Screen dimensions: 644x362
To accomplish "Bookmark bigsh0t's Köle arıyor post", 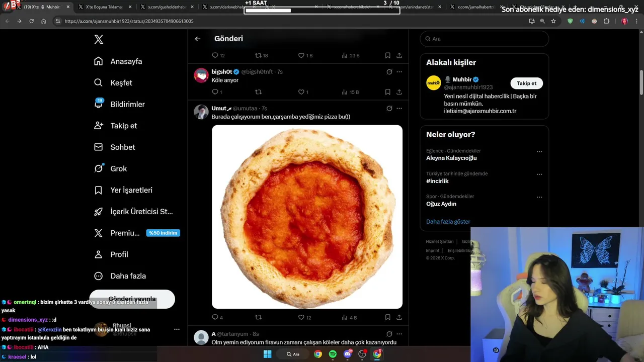I will (388, 92).
